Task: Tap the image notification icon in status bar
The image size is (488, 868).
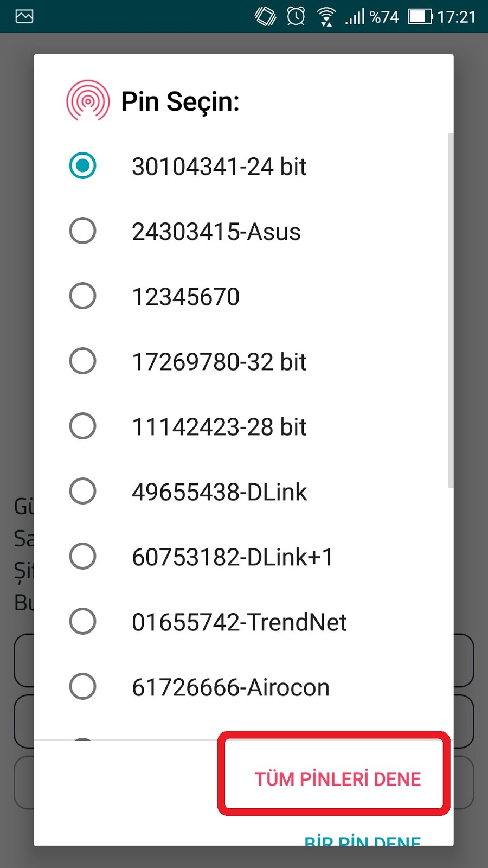Action: pos(24,16)
